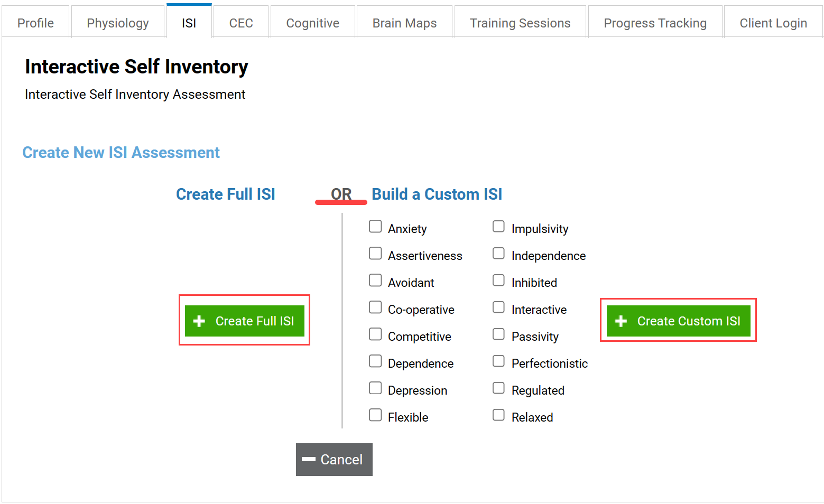The width and height of the screenshot is (824, 504).
Task: Open the Progress Tracking tab
Action: [655, 23]
